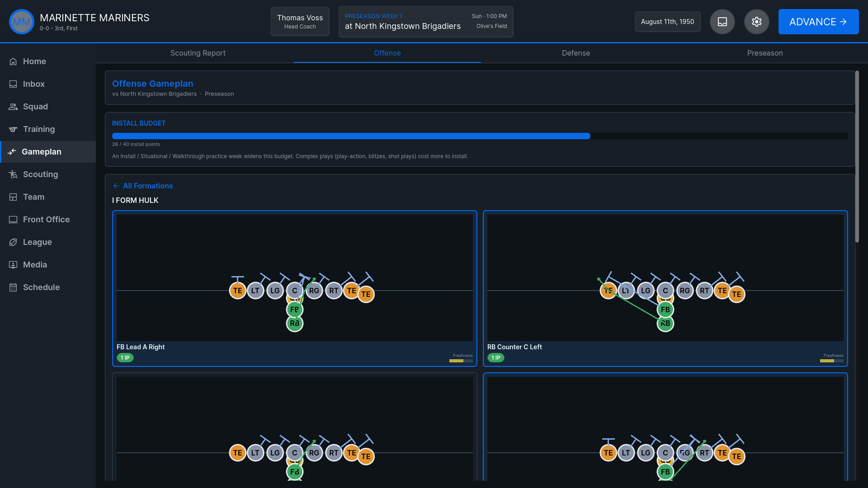Open next match at North Kingstown Brigadiers

(x=425, y=22)
